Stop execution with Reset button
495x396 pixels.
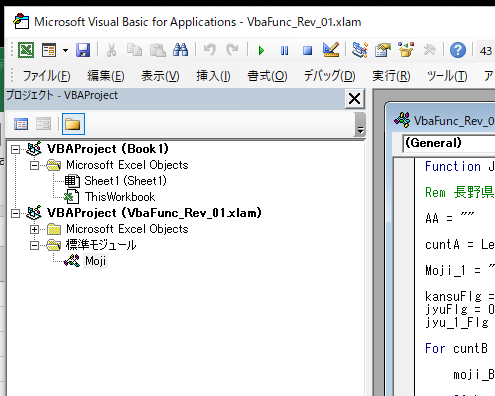click(307, 51)
